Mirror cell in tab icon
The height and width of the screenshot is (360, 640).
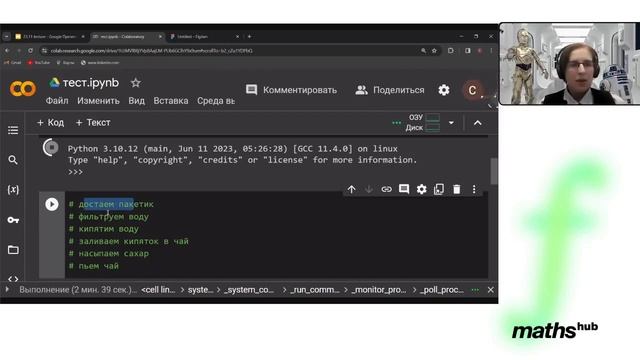click(439, 189)
